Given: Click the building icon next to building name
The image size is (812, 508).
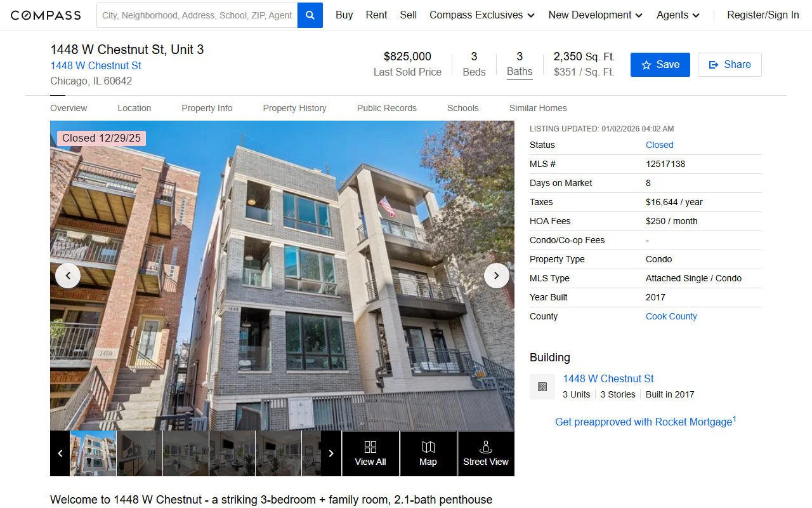Looking at the screenshot, I should click(542, 387).
